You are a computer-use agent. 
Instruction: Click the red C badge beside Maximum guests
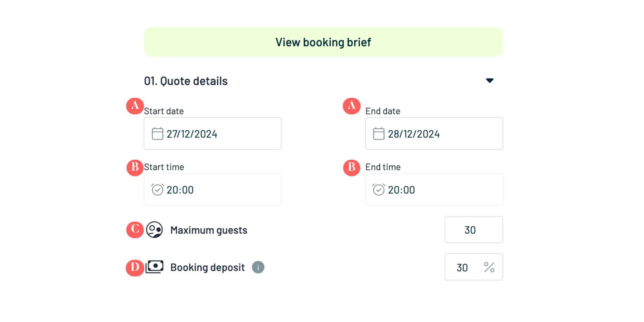pyautogui.click(x=135, y=230)
